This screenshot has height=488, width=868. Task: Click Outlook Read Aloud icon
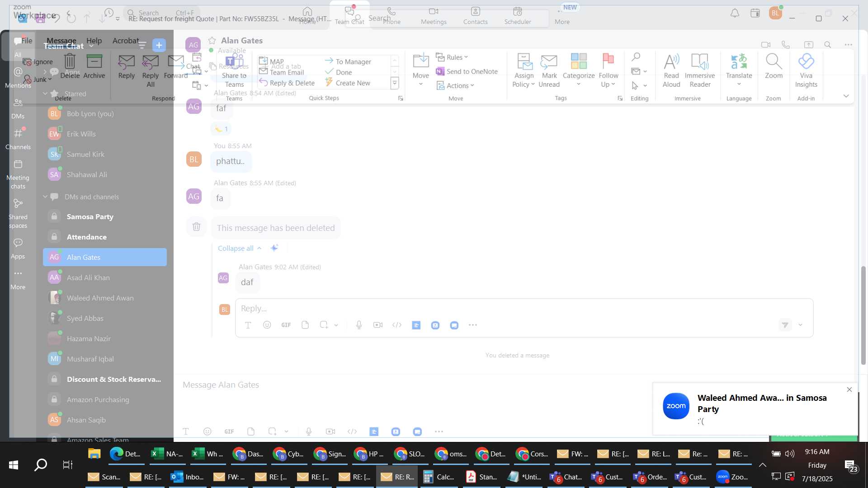(671, 70)
